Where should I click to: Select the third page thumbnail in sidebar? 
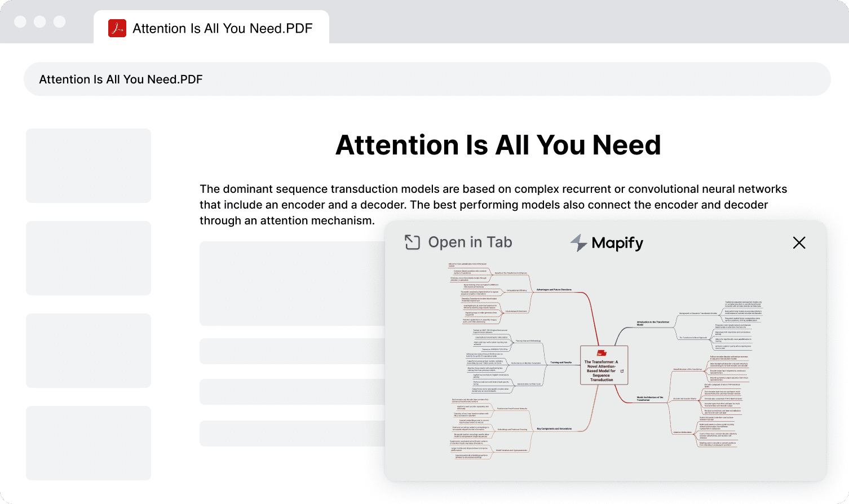pyautogui.click(x=89, y=351)
